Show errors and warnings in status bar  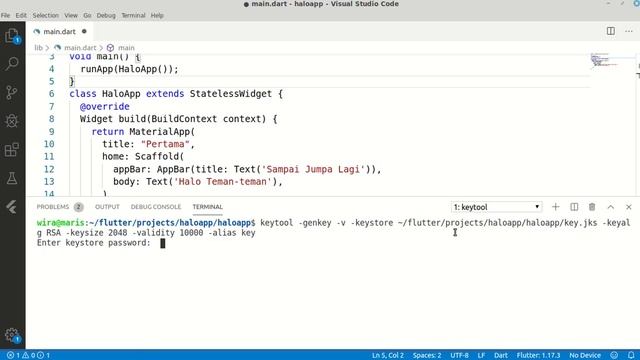29,355
